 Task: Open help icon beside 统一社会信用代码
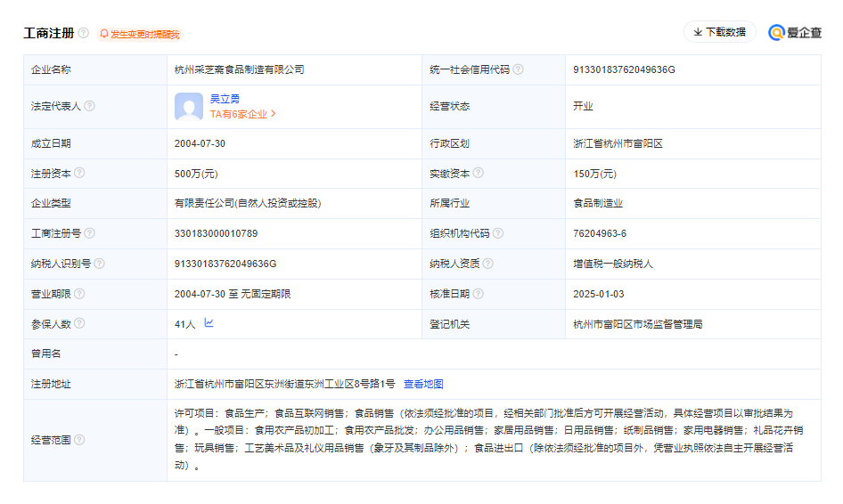tap(518, 69)
